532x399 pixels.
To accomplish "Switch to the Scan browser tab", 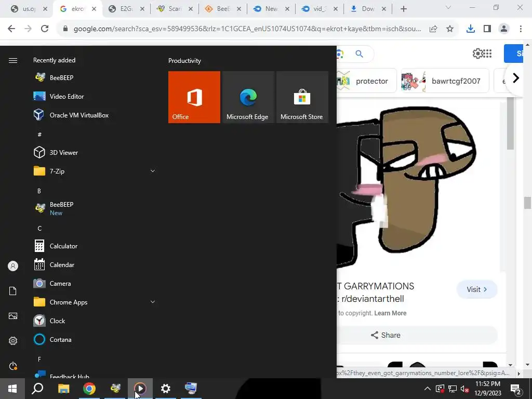I will pyautogui.click(x=175, y=9).
